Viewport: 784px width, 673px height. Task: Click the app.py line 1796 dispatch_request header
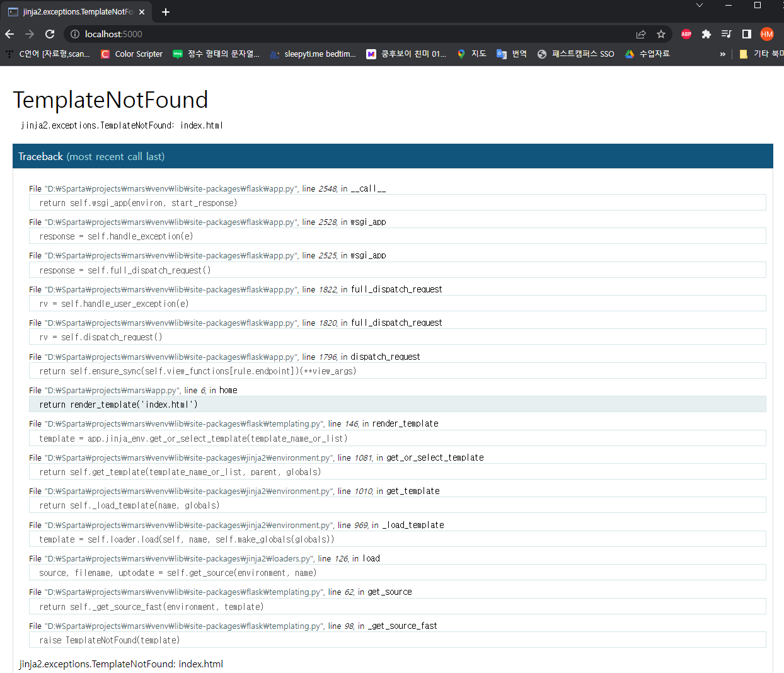point(224,357)
